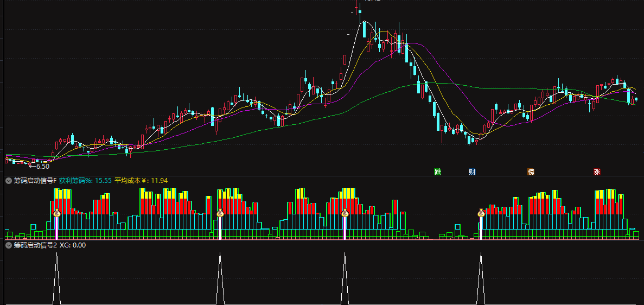Select the 筹码启动信号2 indicator name
The height and width of the screenshot is (305, 644).
point(35,245)
